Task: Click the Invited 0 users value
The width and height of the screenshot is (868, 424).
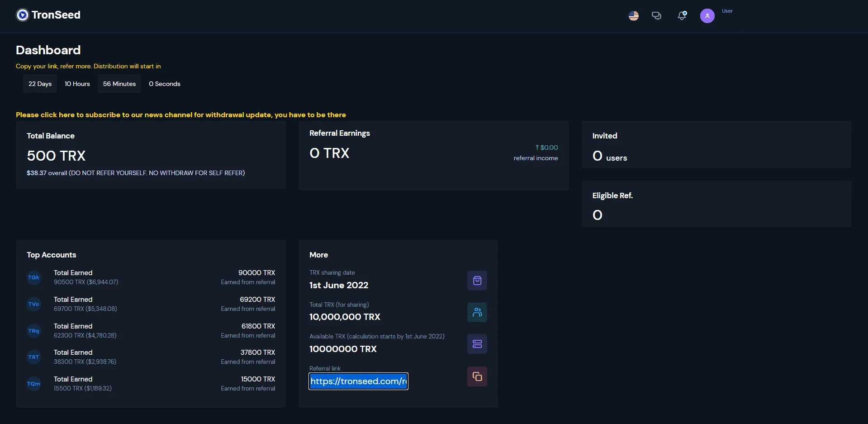Action: click(610, 156)
